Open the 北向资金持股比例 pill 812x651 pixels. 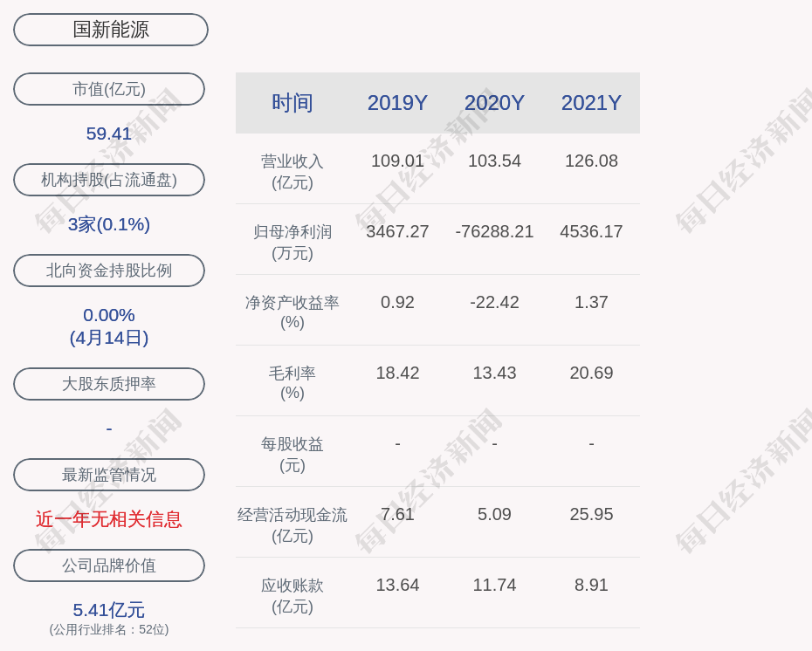click(x=109, y=271)
